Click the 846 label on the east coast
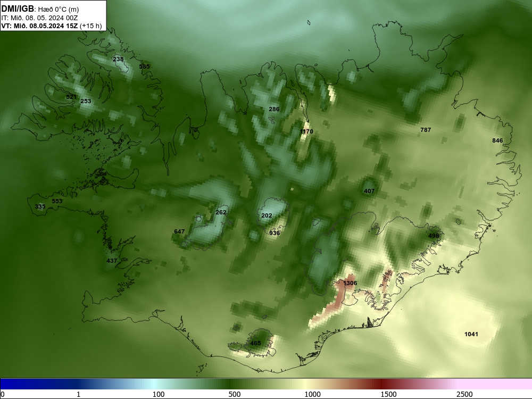This screenshot has height=399, width=532. (x=497, y=140)
